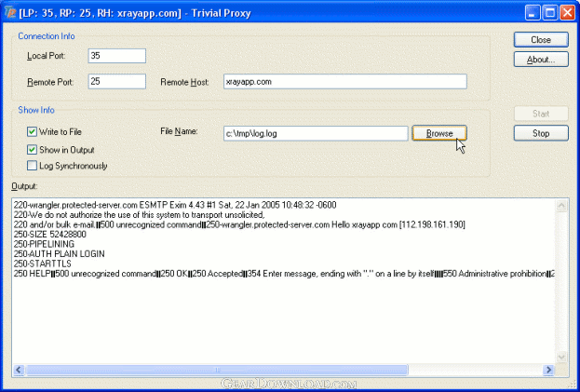580x392 pixels.
Task: Click the '250 HELP' output line
Action: click(x=284, y=274)
